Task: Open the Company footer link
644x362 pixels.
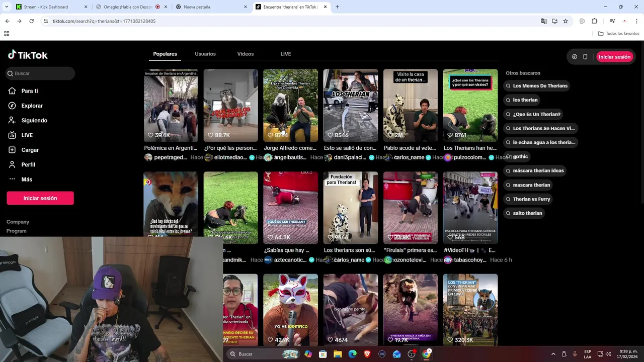Action: [18, 222]
